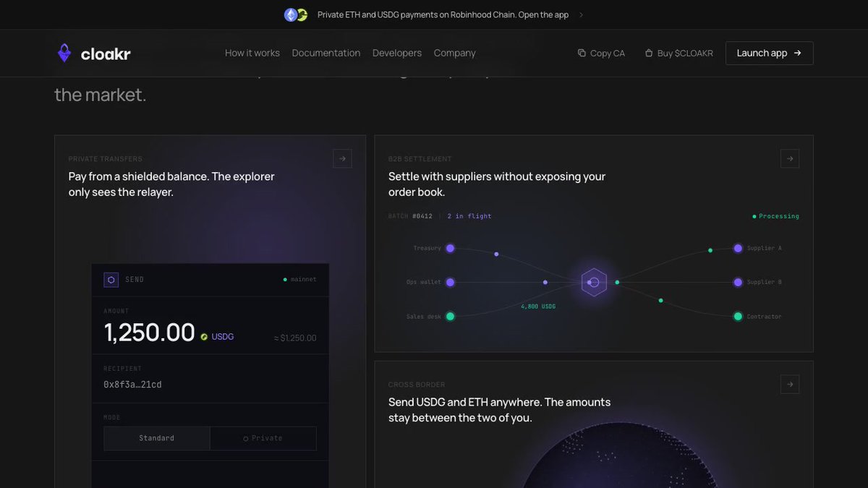Go to the Documentation menu item
This screenshot has width=868, height=488.
tap(326, 53)
